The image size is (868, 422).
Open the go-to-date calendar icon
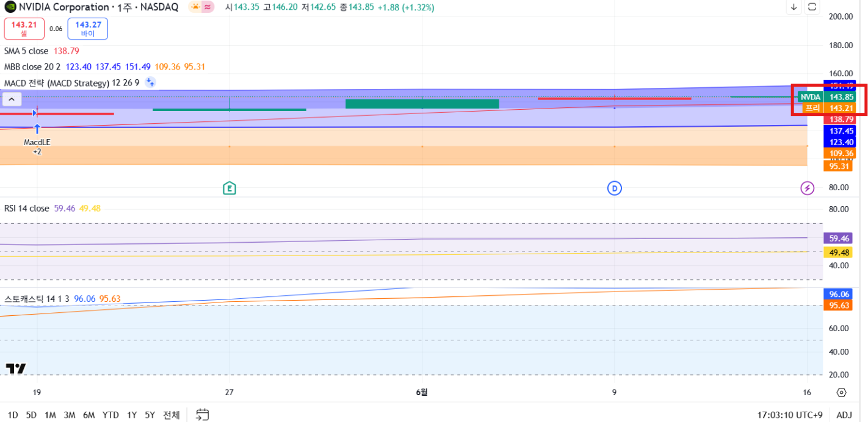(x=203, y=415)
